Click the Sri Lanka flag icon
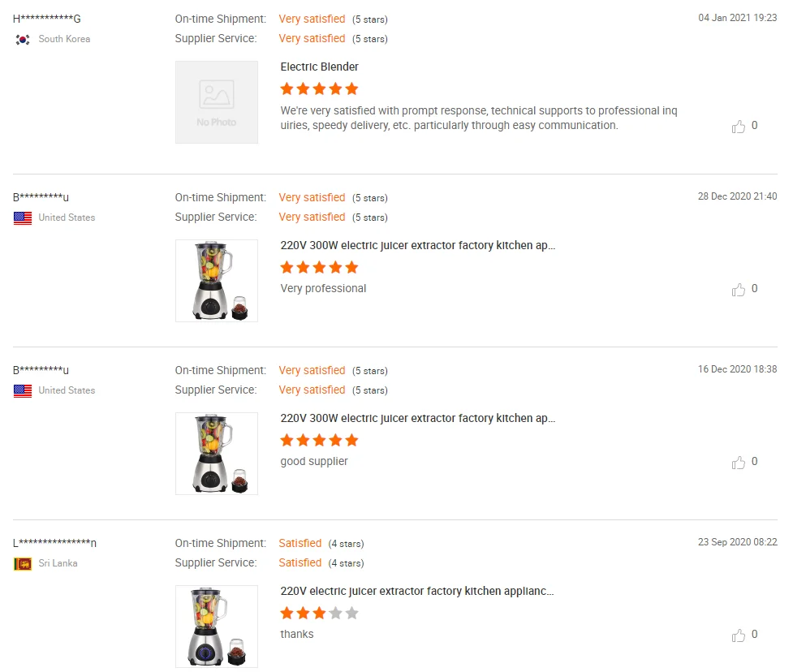Image resolution: width=793 pixels, height=672 pixels. 23,564
